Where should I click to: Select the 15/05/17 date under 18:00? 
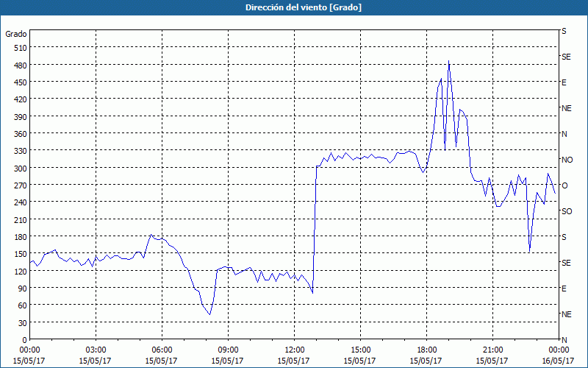(x=427, y=361)
